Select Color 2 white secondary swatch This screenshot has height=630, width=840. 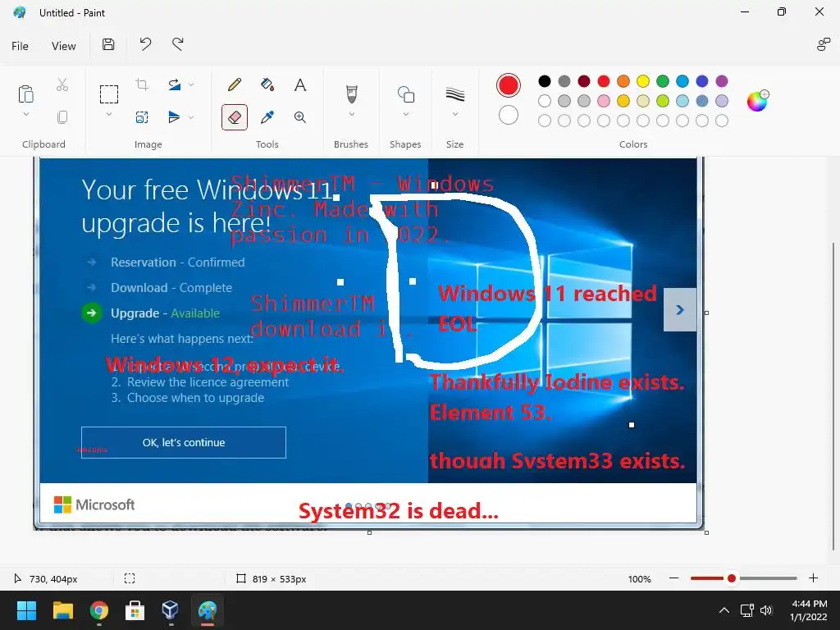(x=509, y=115)
